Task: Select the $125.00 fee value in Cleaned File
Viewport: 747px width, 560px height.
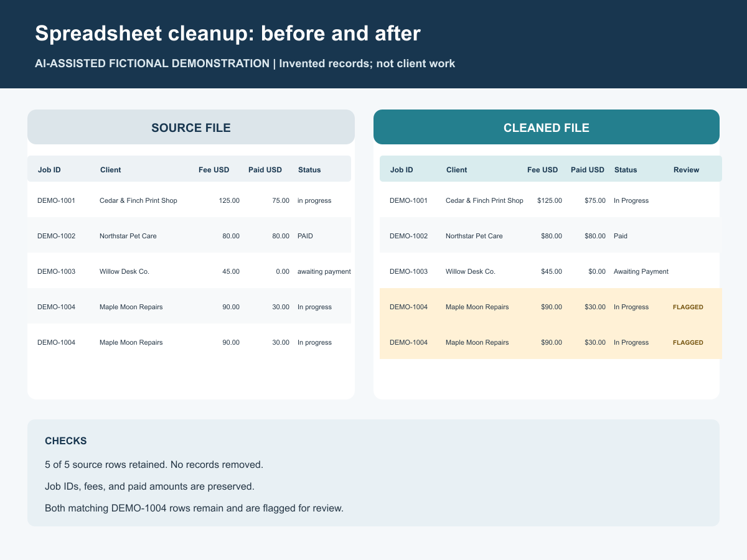Action: pyautogui.click(x=550, y=200)
